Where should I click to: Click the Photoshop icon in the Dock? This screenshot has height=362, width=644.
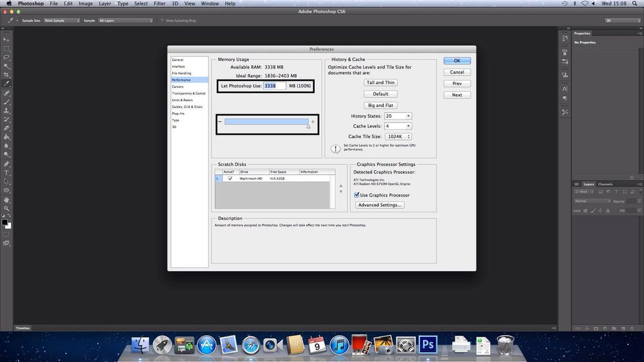pos(428,344)
